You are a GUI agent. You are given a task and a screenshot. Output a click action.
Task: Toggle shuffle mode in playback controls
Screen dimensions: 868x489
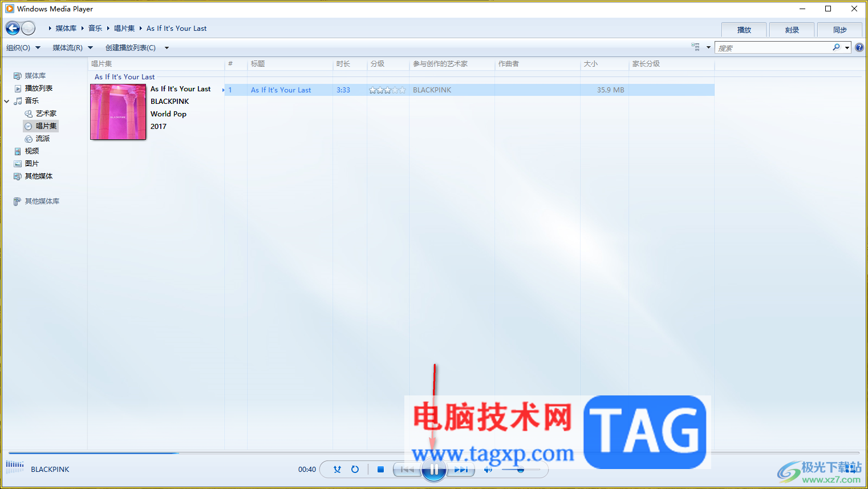pos(337,469)
